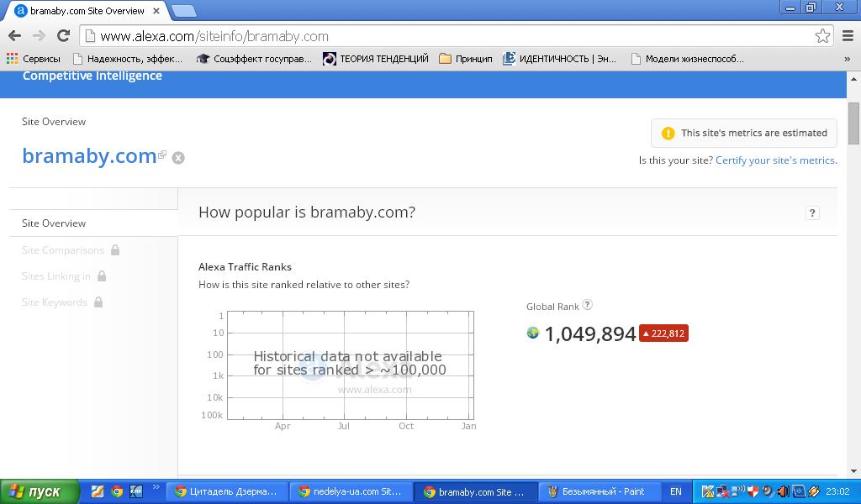Open the Windows пуск Start menu

40,491
